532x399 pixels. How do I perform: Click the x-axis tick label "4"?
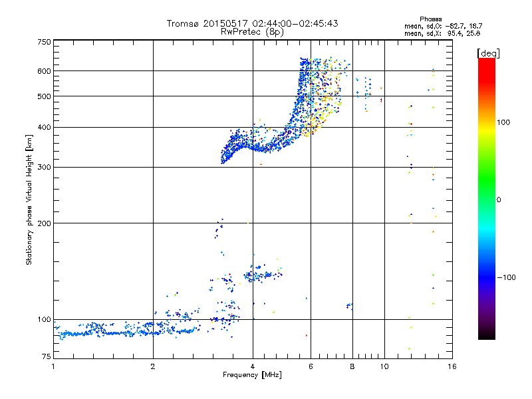click(x=253, y=366)
